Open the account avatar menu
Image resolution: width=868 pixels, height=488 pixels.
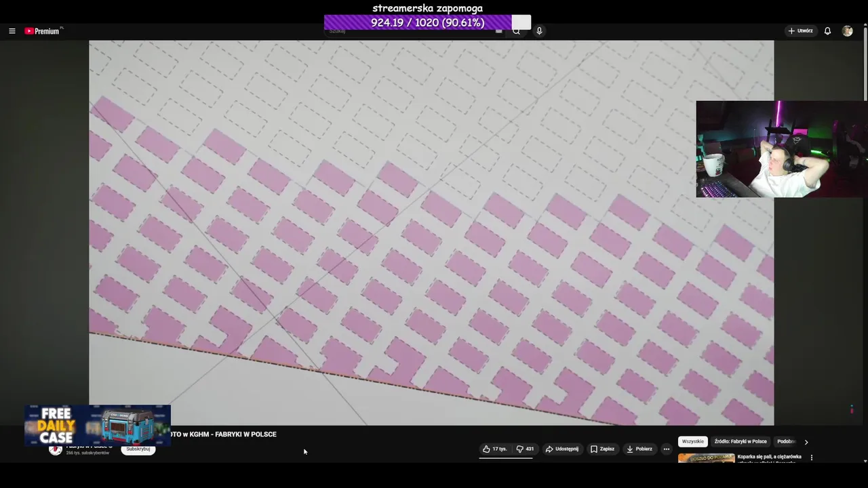(847, 31)
